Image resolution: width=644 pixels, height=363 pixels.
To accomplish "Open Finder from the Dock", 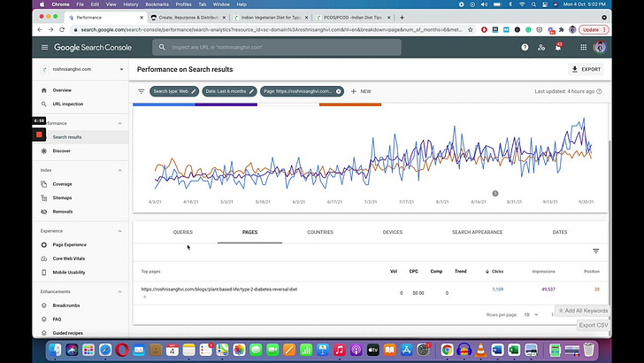I will pyautogui.click(x=55, y=350).
